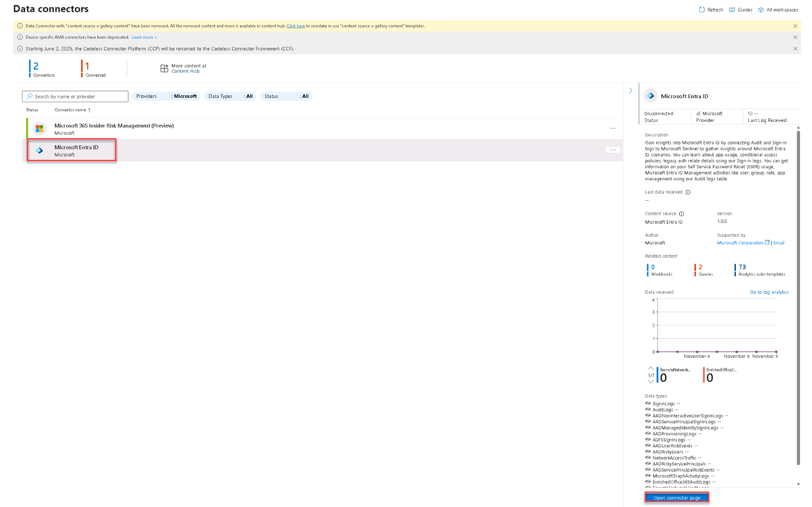Screen dimensions: 812x507
Task: Click the 0 Workbooks related content
Action: (660, 270)
